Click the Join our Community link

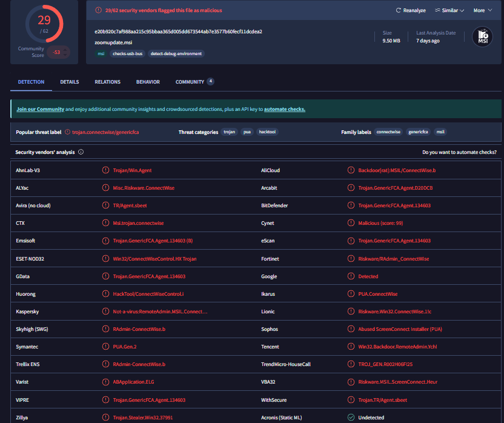pyautogui.click(x=41, y=109)
